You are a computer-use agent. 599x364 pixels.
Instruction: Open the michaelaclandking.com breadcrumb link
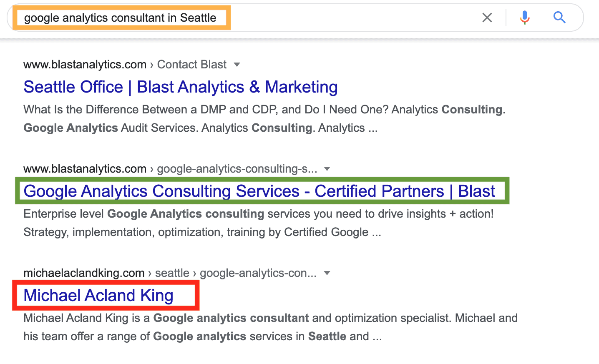pyautogui.click(x=84, y=273)
